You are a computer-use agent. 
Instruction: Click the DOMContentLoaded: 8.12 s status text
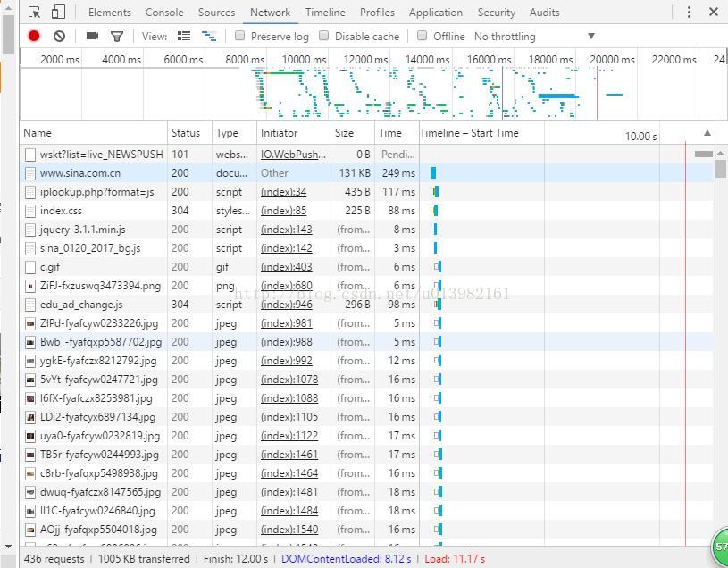tap(346, 559)
